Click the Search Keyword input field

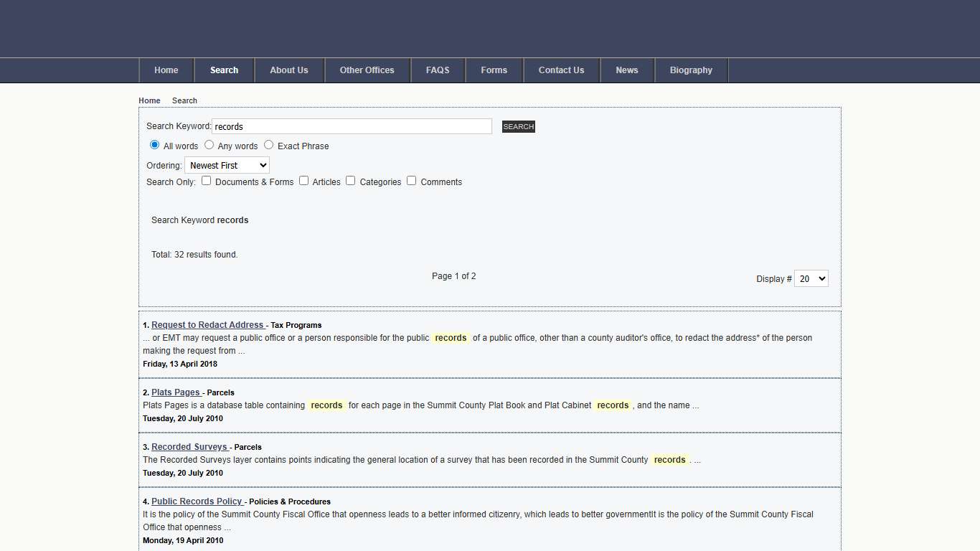(x=352, y=127)
